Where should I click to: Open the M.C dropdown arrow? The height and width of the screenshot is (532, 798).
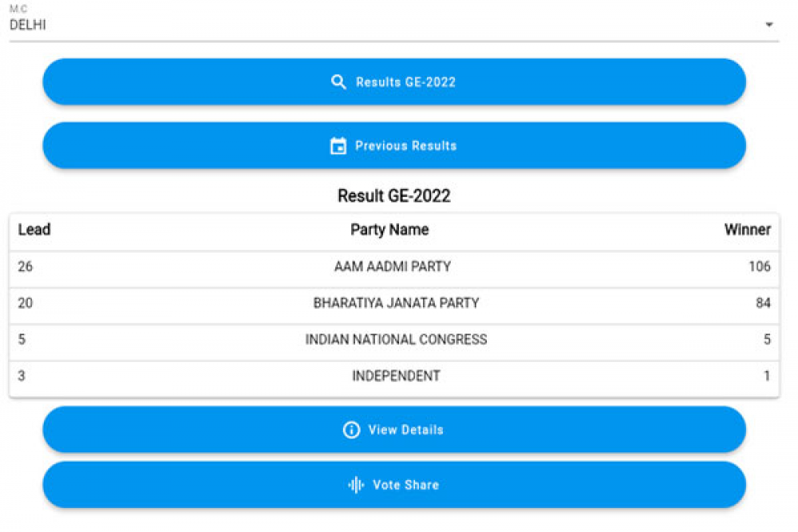tap(769, 25)
